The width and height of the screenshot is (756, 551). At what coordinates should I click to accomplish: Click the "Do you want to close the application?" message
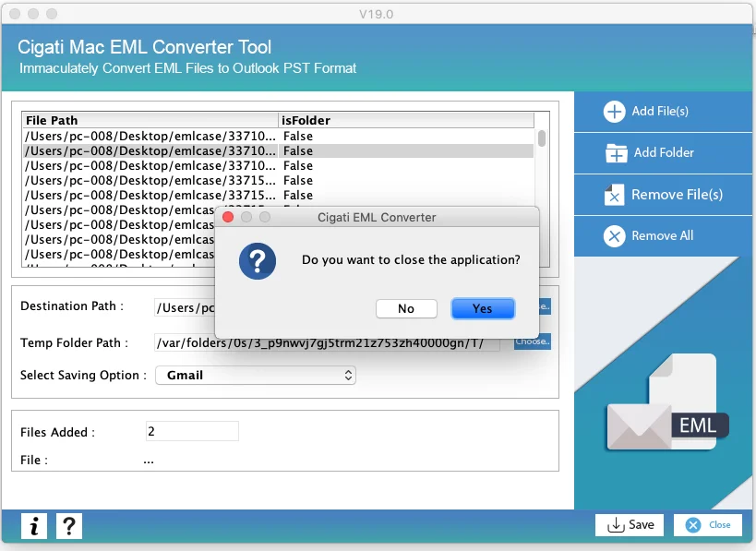[411, 260]
